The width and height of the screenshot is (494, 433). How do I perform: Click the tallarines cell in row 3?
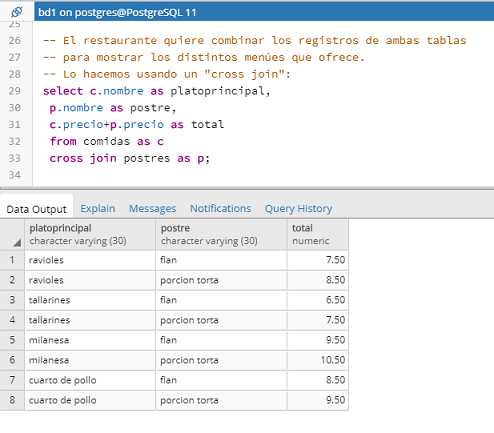click(90, 300)
